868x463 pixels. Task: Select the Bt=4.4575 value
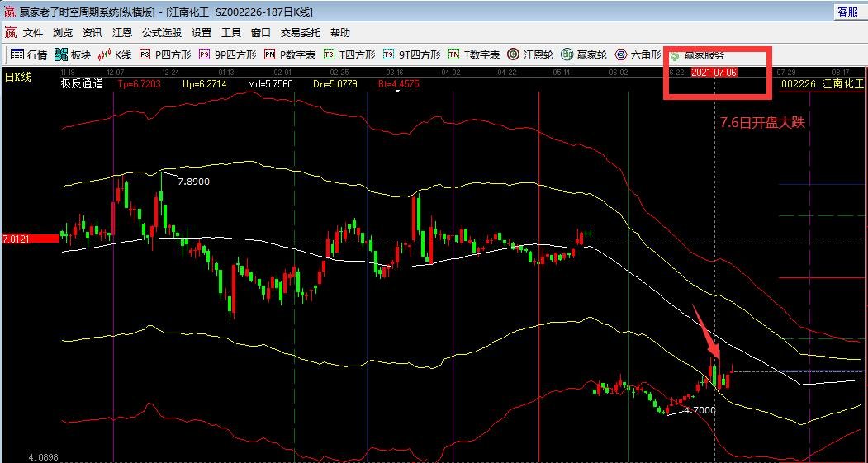[x=398, y=84]
